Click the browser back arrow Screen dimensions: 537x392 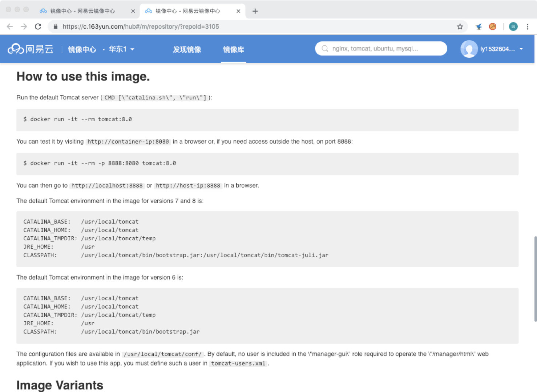[10, 26]
